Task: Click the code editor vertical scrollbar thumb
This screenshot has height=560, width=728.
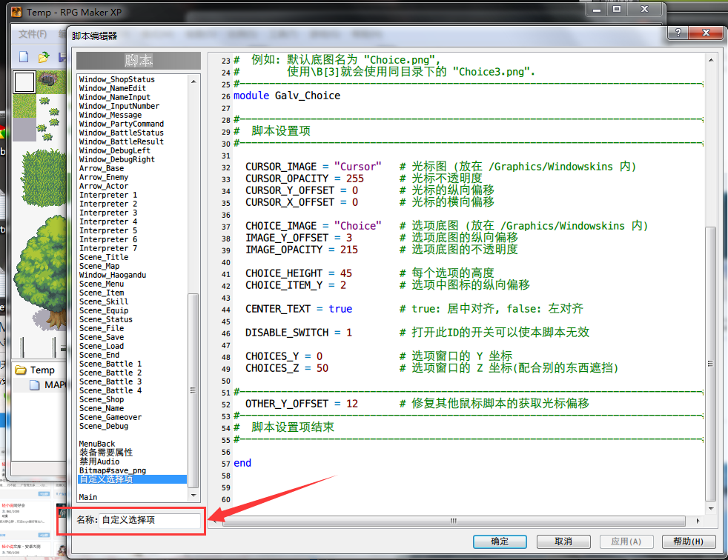Action: click(711, 364)
